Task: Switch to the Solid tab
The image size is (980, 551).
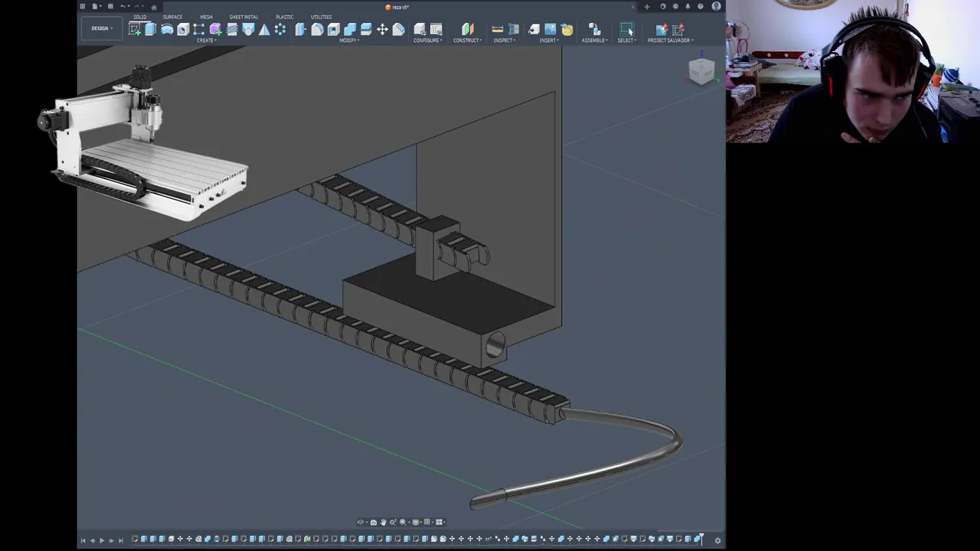Action: [x=139, y=17]
